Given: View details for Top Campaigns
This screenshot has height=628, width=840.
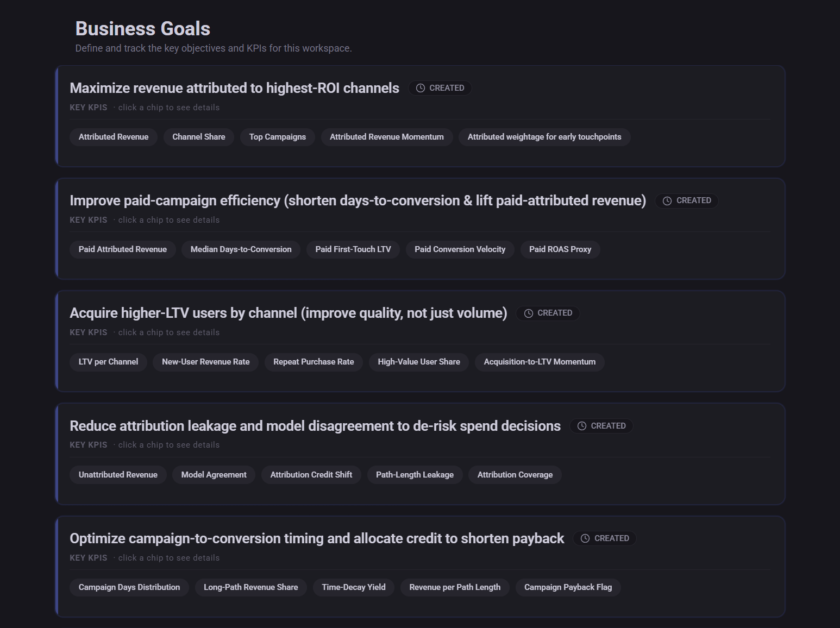Looking at the screenshot, I should pos(277,137).
